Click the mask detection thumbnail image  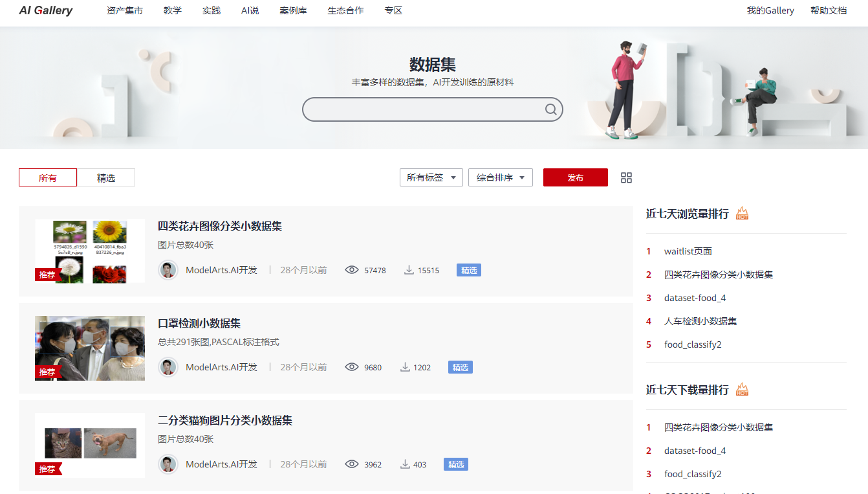click(x=90, y=348)
